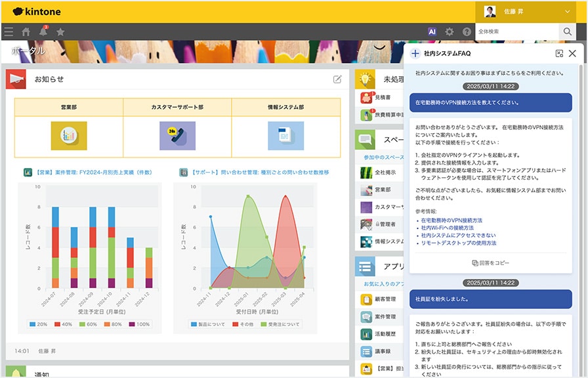Open the 見積書 pending item

379,98
